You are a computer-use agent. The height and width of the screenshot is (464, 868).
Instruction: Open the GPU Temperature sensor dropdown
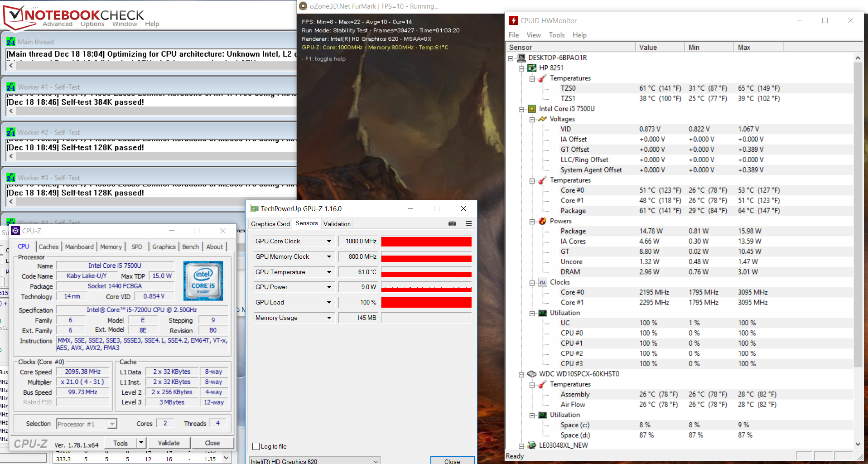tap(329, 272)
